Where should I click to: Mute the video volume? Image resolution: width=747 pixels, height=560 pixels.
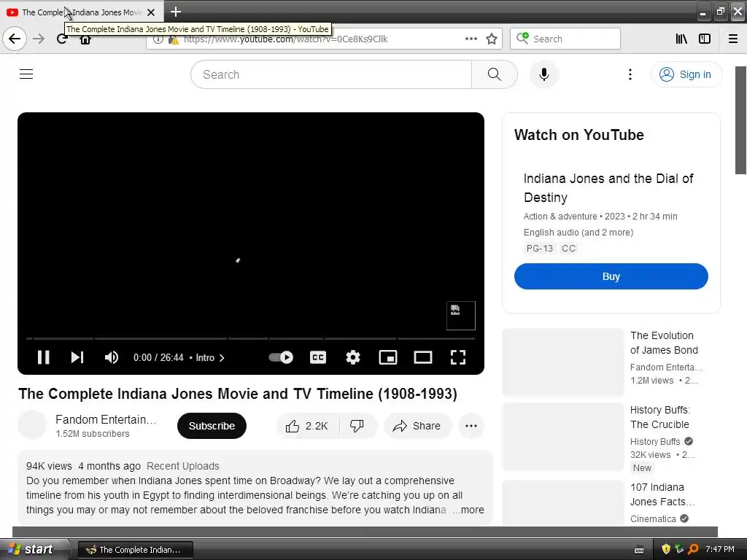112,357
